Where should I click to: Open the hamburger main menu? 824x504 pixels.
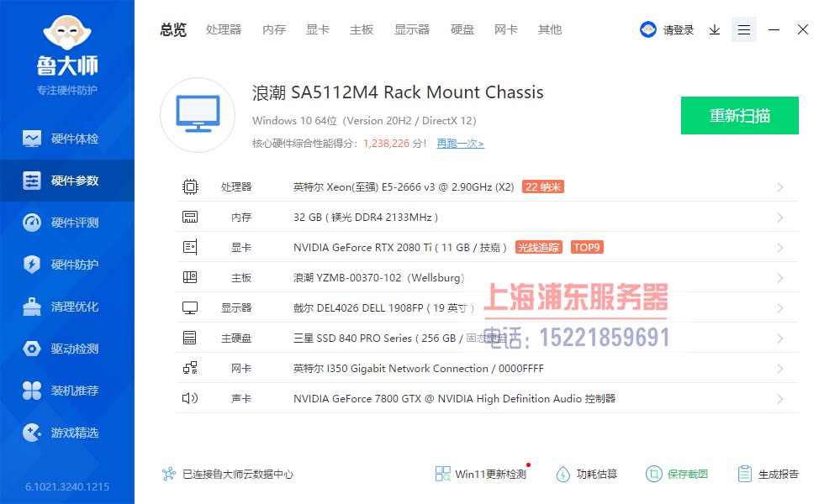(x=743, y=29)
